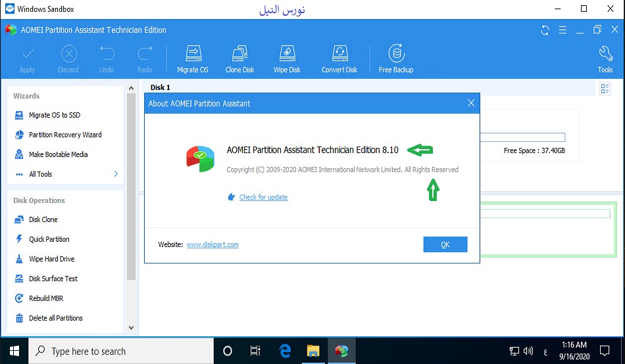
Task: Click the Windows taskbar search box
Action: click(x=122, y=352)
